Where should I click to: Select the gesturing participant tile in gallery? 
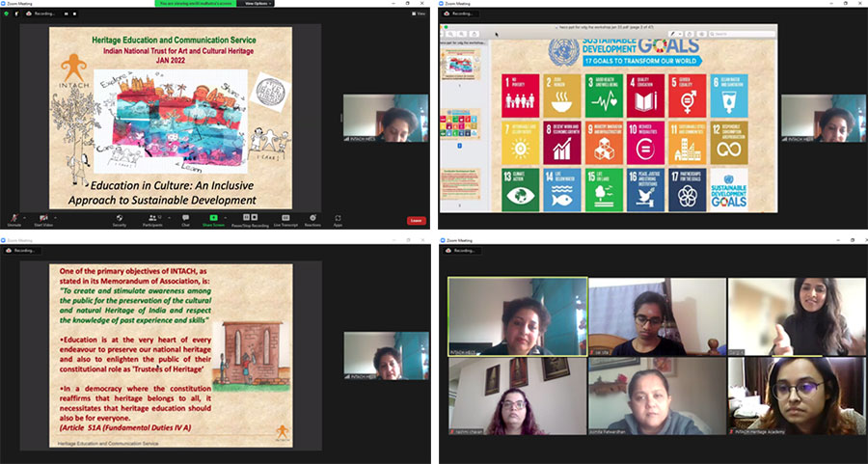coord(797,316)
